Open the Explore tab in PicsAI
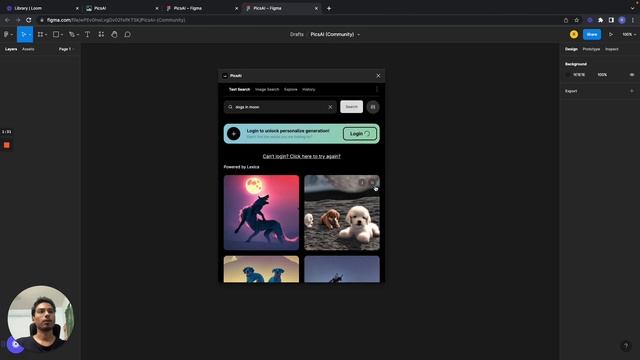Viewport: 640px width, 360px height. click(x=291, y=89)
